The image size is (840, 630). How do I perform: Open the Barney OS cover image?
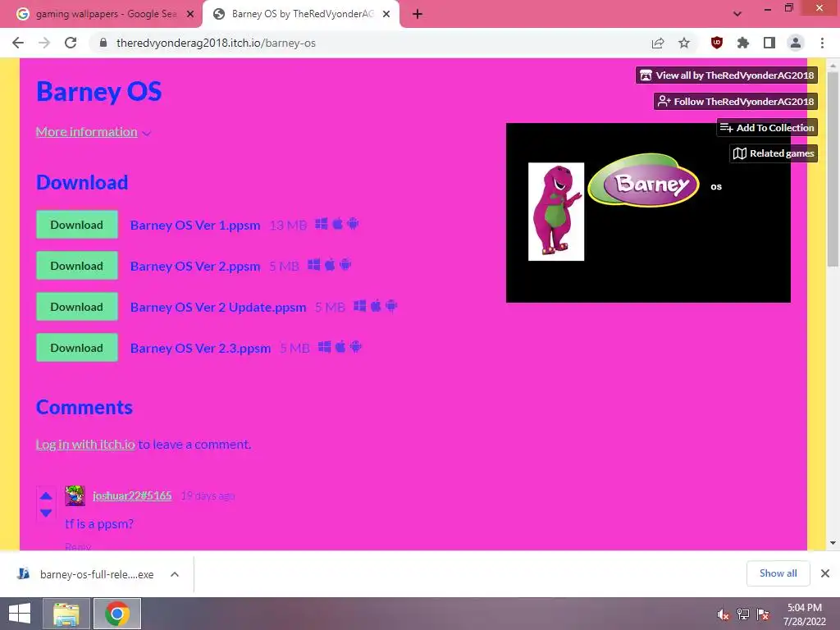coord(648,212)
